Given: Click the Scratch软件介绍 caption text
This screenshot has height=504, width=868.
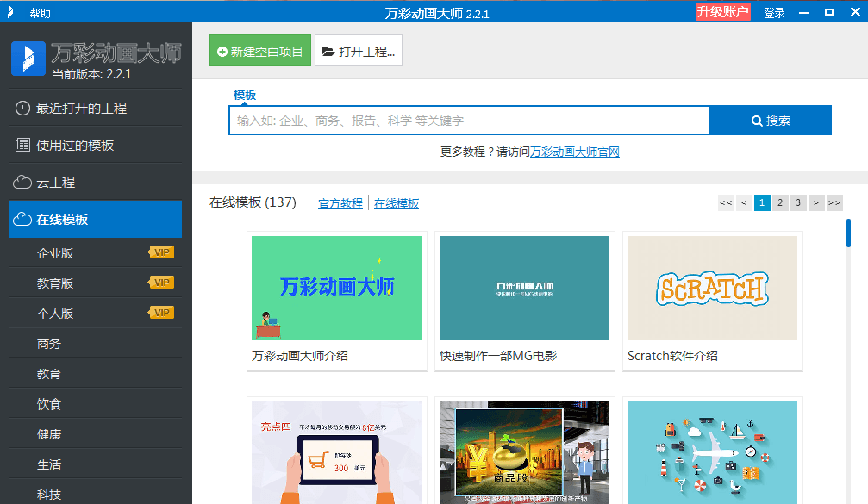Looking at the screenshot, I should [672, 356].
